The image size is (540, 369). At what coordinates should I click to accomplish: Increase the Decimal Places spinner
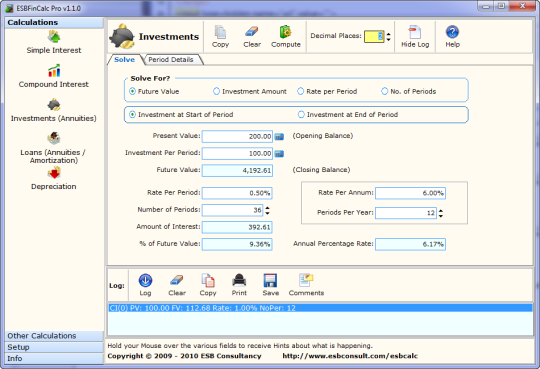click(x=388, y=34)
